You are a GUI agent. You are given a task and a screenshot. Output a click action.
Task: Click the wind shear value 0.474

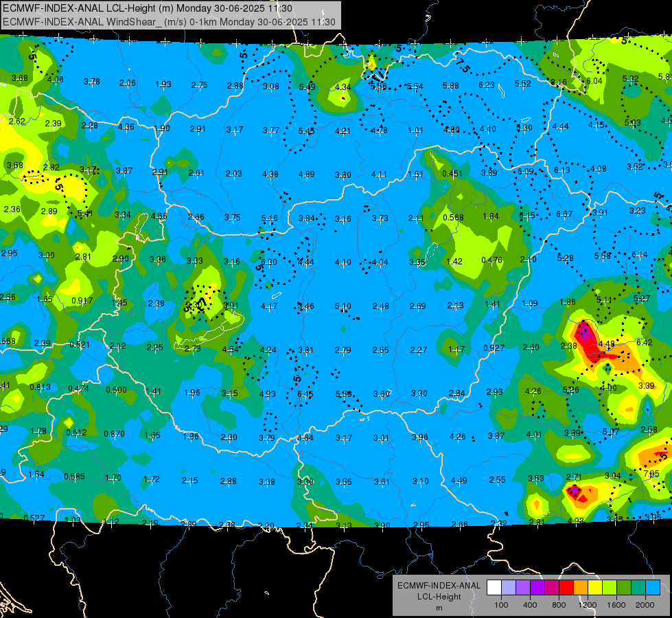coord(78,389)
